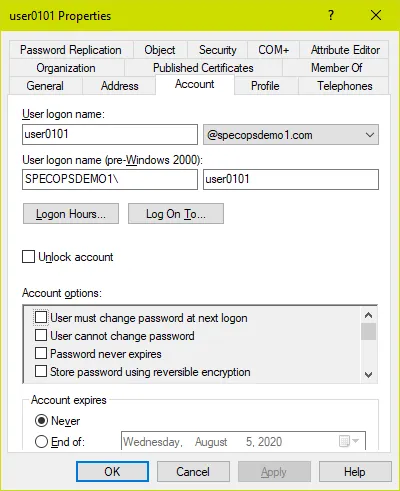Click the account options scrollbar thumb
The width and height of the screenshot is (400, 491).
[368, 331]
